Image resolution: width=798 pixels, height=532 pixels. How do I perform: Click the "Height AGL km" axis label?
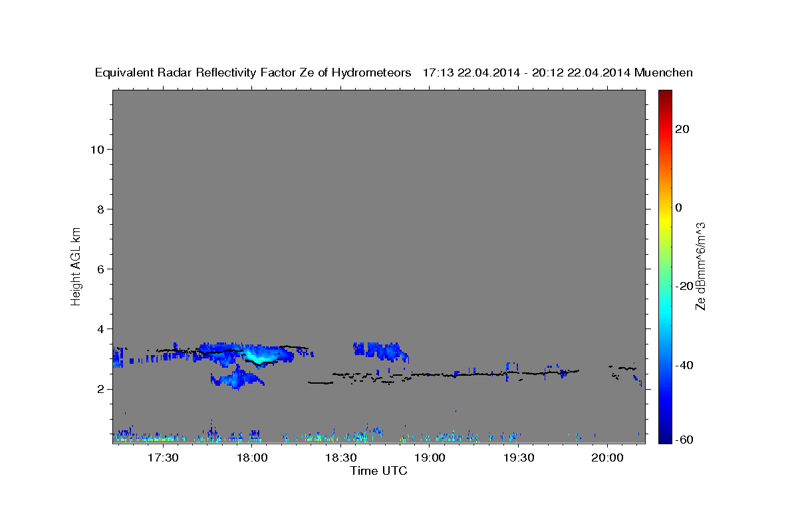click(x=76, y=265)
